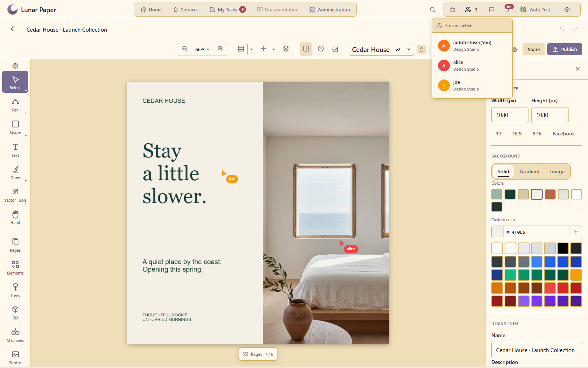Expand Pen tool variants arrow
This screenshot has width=588, height=368.
point(26,113)
